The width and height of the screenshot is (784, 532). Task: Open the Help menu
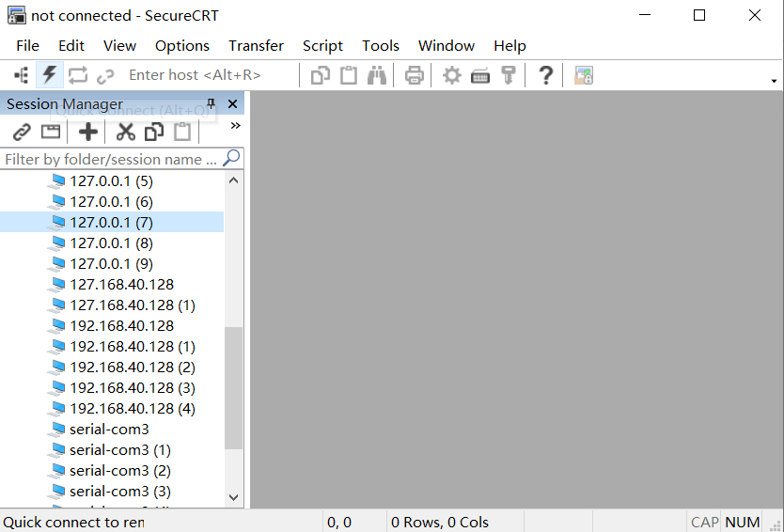tap(510, 45)
